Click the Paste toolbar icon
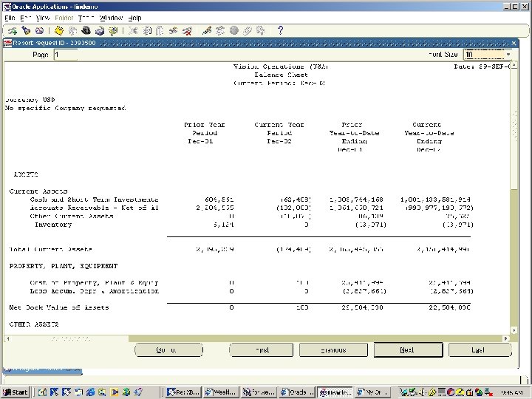Viewport: 532px width, 399px height. 160,31
